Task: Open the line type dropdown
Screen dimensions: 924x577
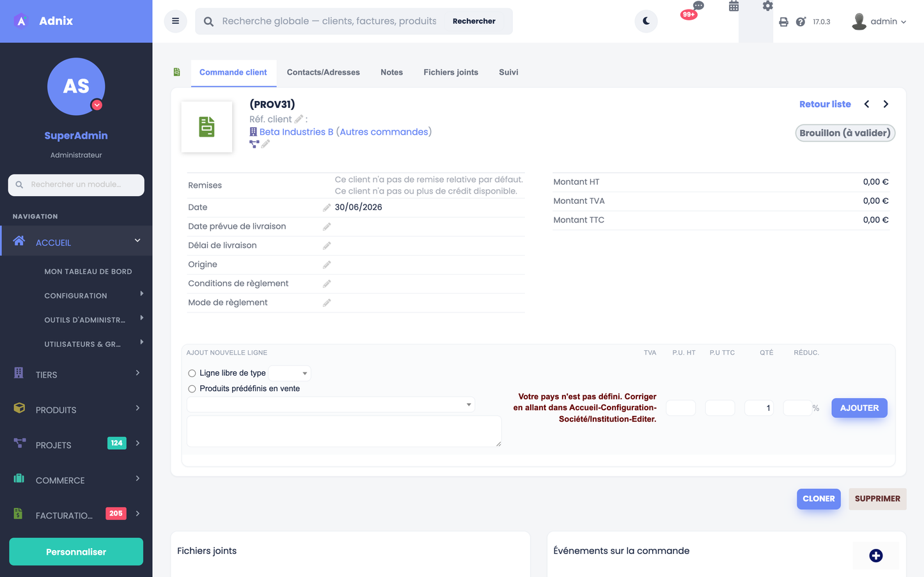Action: pyautogui.click(x=289, y=373)
